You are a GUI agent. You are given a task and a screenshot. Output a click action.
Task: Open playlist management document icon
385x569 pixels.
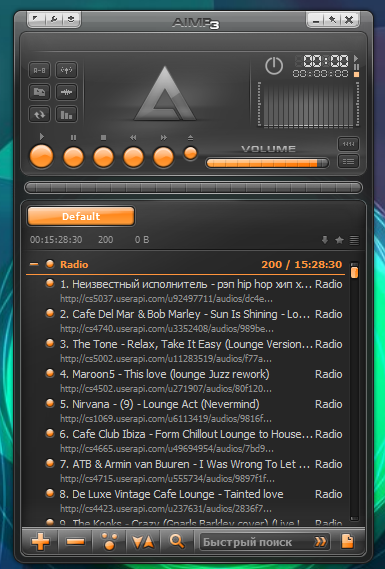[347, 541]
